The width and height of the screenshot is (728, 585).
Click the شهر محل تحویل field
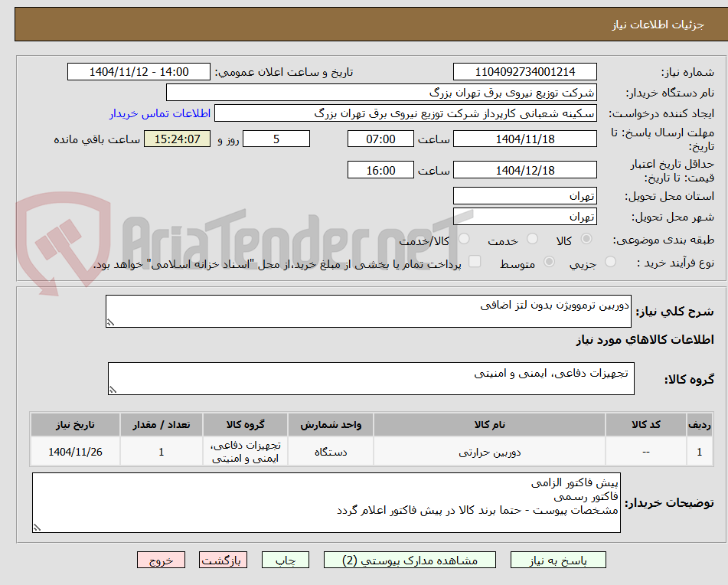(524, 217)
